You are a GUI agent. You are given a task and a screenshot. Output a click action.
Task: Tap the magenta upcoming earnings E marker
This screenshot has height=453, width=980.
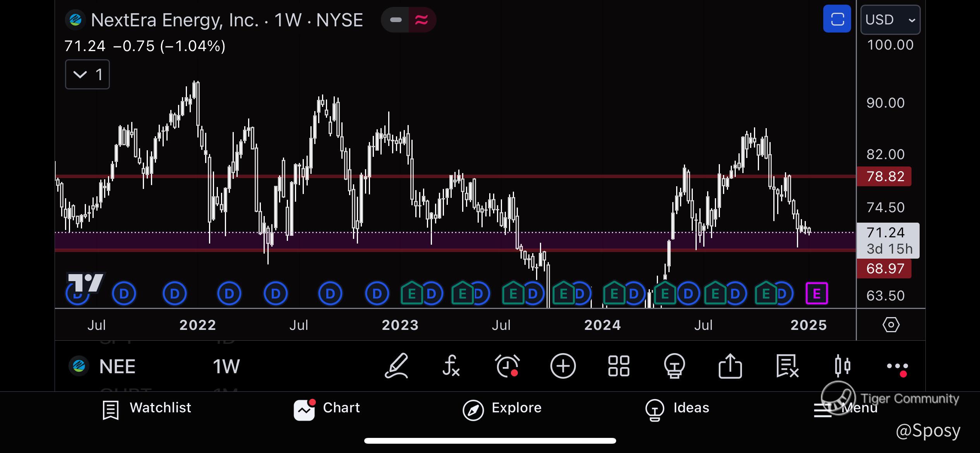(816, 294)
